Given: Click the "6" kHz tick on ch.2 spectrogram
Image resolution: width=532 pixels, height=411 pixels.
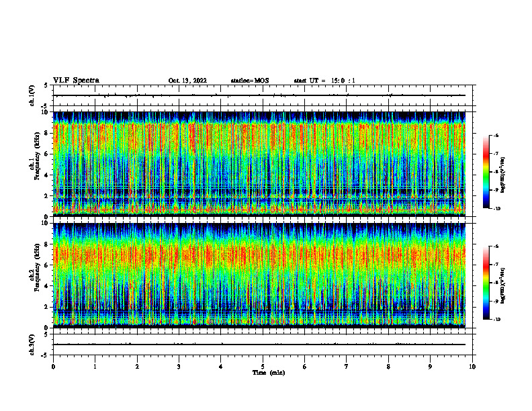Looking at the screenshot, I should tap(46, 265).
